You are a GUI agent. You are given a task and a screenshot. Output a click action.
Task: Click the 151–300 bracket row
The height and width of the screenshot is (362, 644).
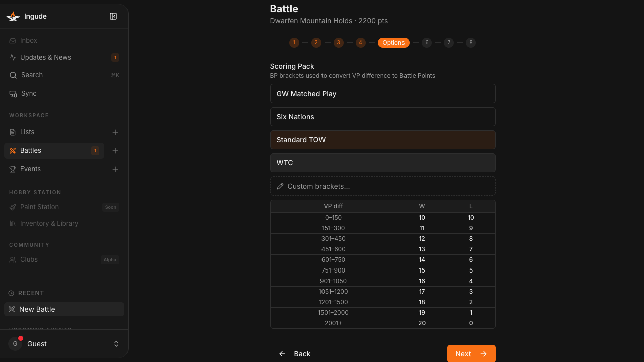(x=383, y=228)
